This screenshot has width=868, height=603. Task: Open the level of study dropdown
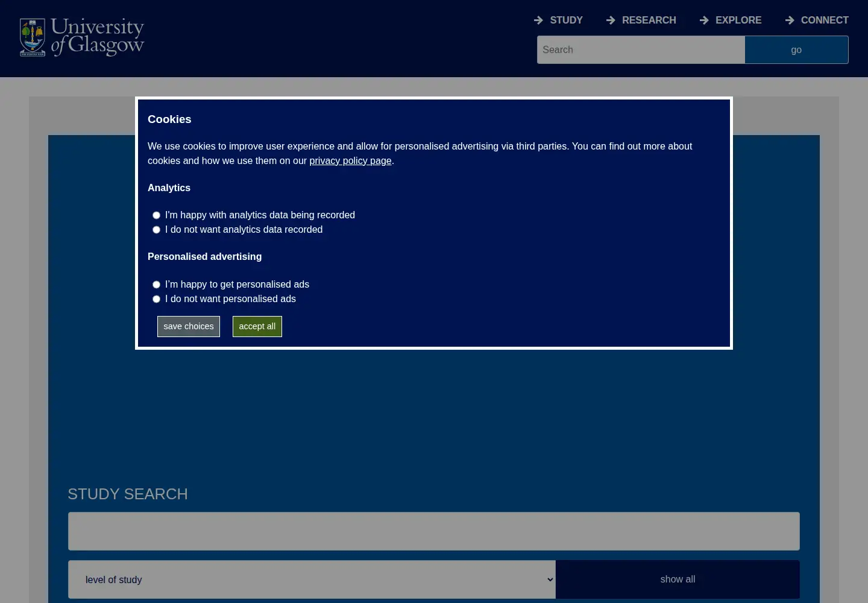click(x=312, y=579)
